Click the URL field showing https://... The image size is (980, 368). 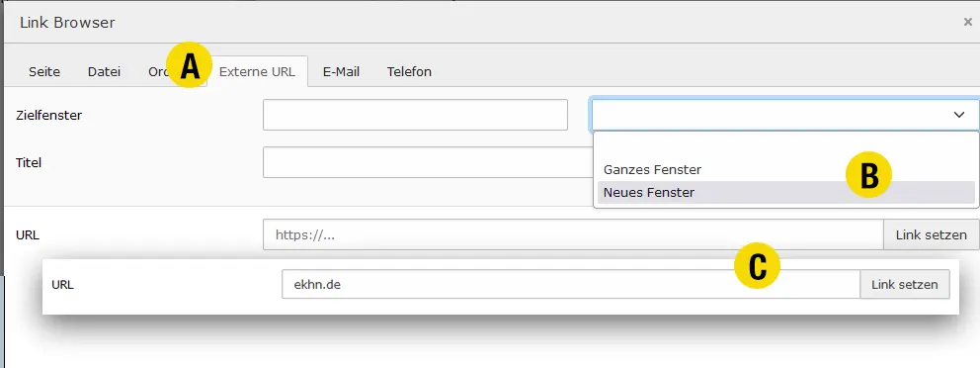pyautogui.click(x=573, y=234)
